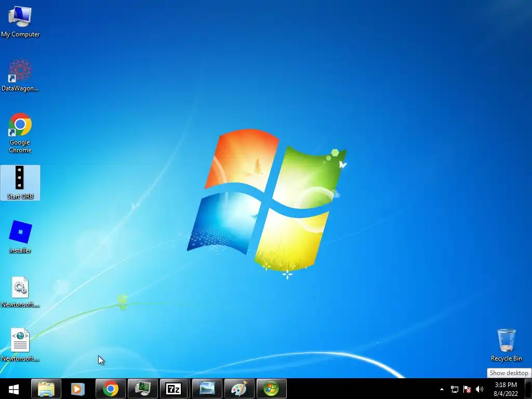
Task: Open the system monitor taskbar icon
Action: (x=142, y=389)
